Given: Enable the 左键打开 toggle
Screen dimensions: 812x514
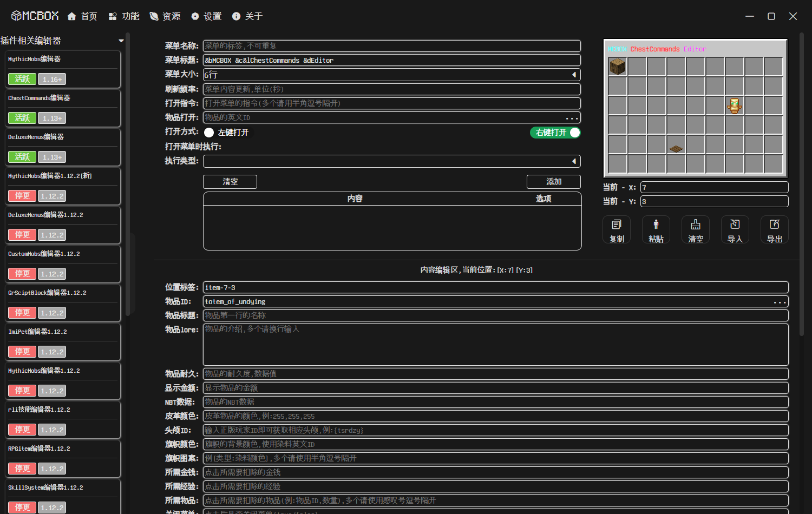Looking at the screenshot, I should (209, 133).
